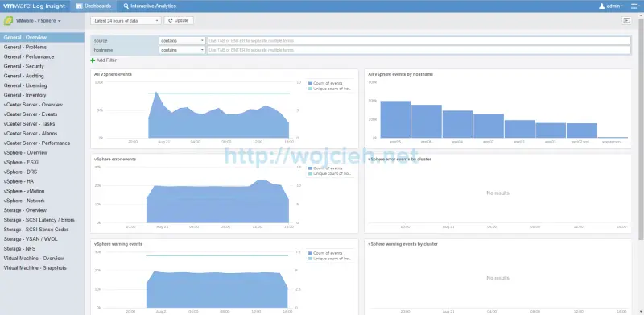Viewport: 644px width, 315px height.
Task: Click the Update button
Action: coord(179,21)
